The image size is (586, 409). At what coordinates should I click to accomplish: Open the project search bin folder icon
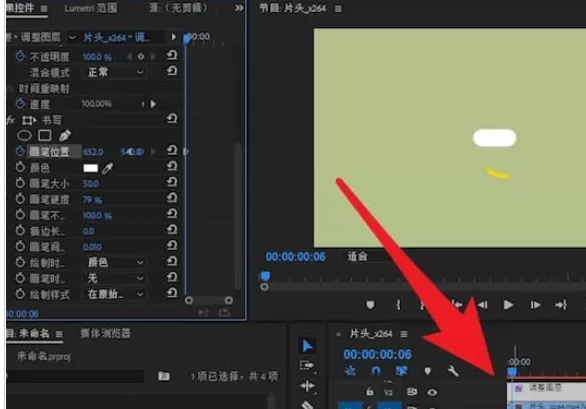164,376
